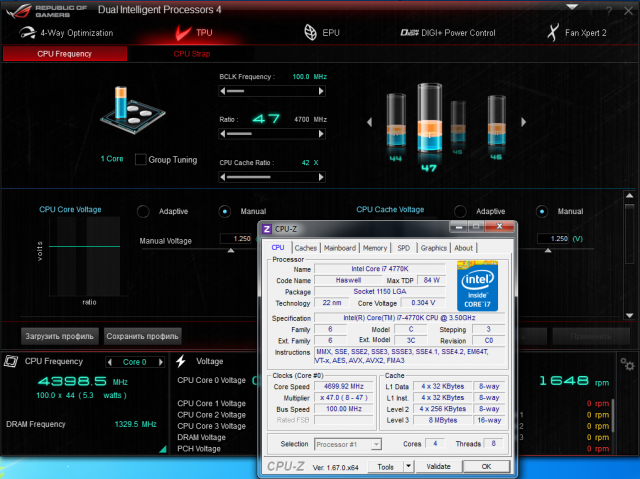This screenshot has height=479, width=640.
Task: Select Manual for CPU Core Voltage
Action: 225,211
